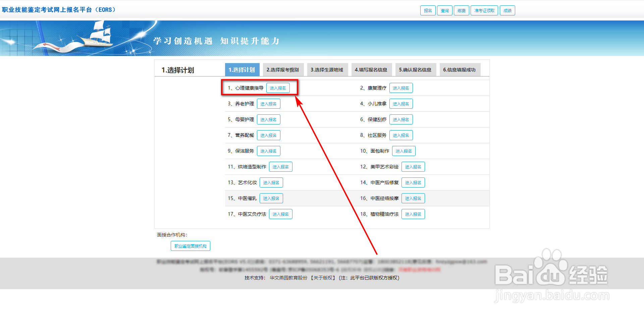
Task: Click 进入报名 for 美甲艺术彩绘
Action: 413,167
